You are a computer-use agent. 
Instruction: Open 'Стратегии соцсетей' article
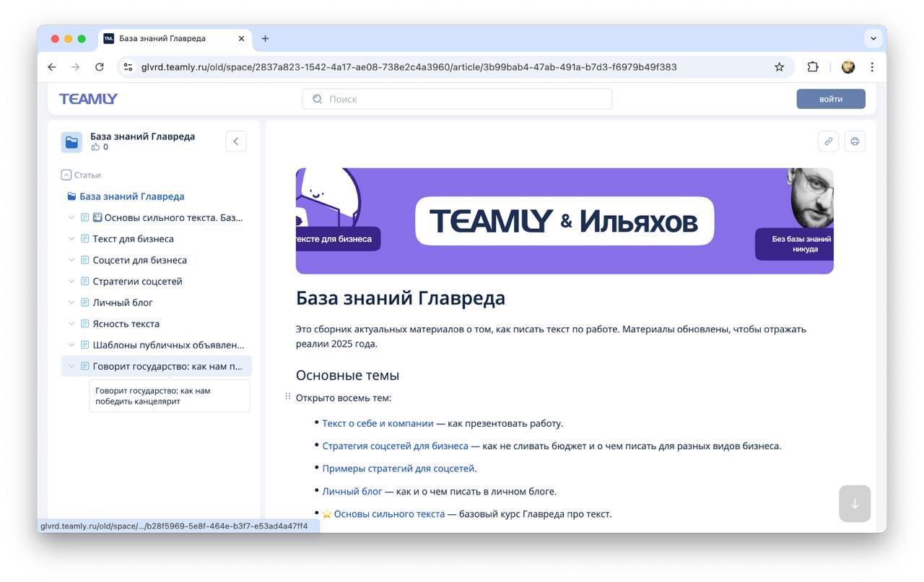pyautogui.click(x=137, y=282)
